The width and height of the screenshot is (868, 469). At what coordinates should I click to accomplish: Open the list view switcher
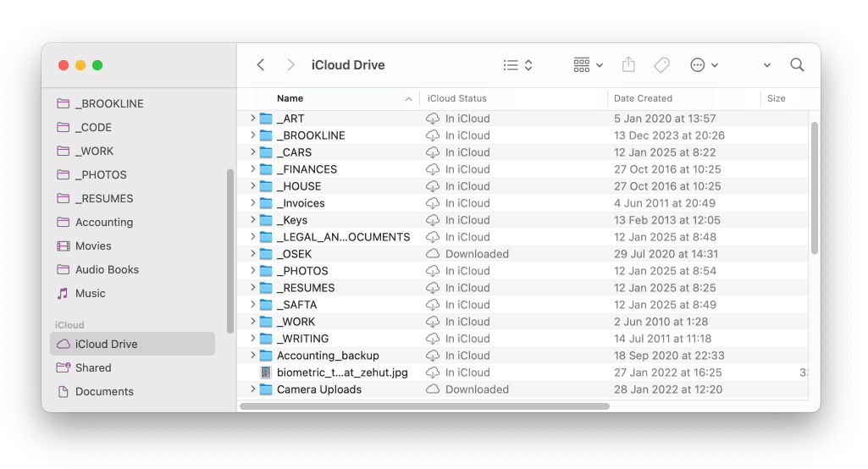[517, 65]
